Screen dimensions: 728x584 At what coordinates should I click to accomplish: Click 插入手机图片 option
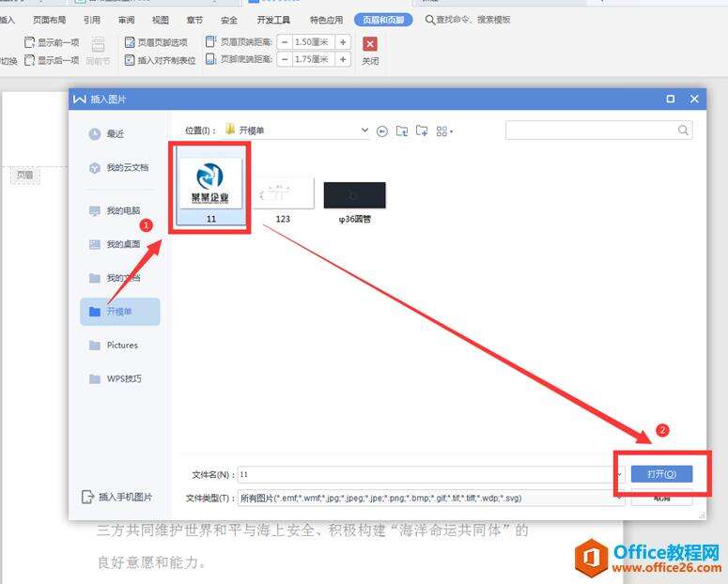pyautogui.click(x=117, y=498)
